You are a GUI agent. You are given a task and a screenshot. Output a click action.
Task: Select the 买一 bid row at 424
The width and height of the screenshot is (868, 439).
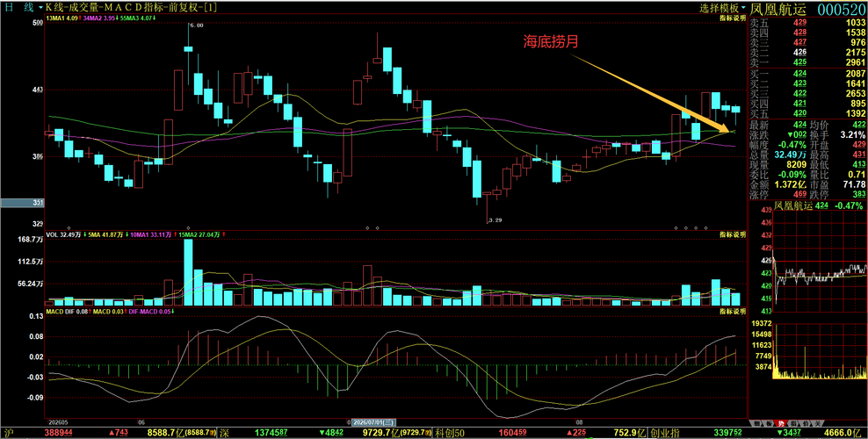807,74
